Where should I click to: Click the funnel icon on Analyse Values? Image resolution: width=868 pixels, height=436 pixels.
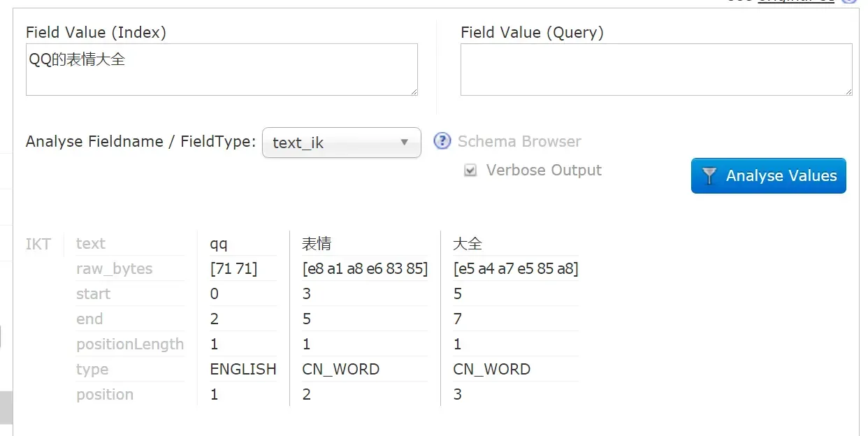pos(709,176)
